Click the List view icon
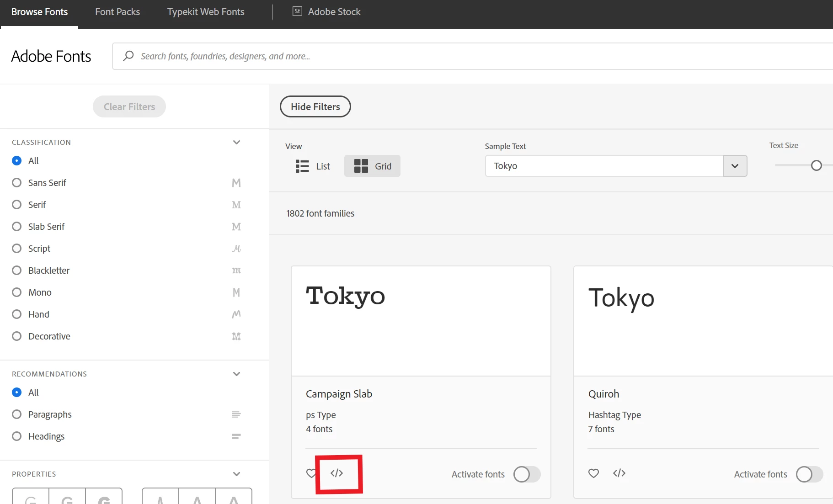The width and height of the screenshot is (833, 504). 302,166
